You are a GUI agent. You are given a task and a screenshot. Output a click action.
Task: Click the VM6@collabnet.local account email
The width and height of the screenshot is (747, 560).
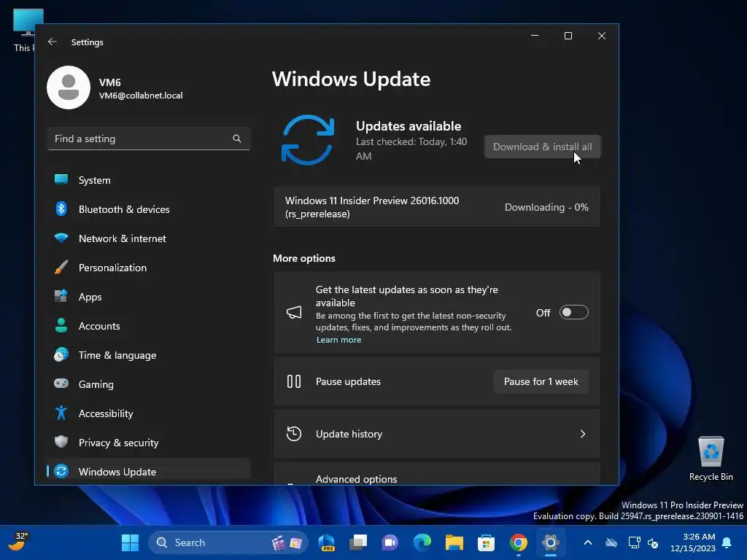pos(141,96)
